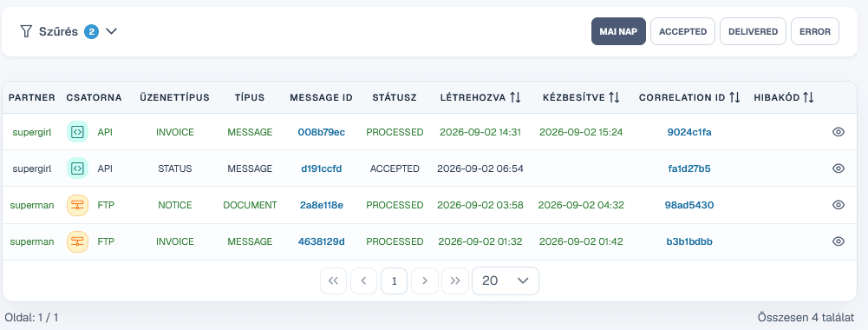The image size is (868, 330).
Task: Open correlation ID link 9024c1fa
Action: click(x=689, y=132)
